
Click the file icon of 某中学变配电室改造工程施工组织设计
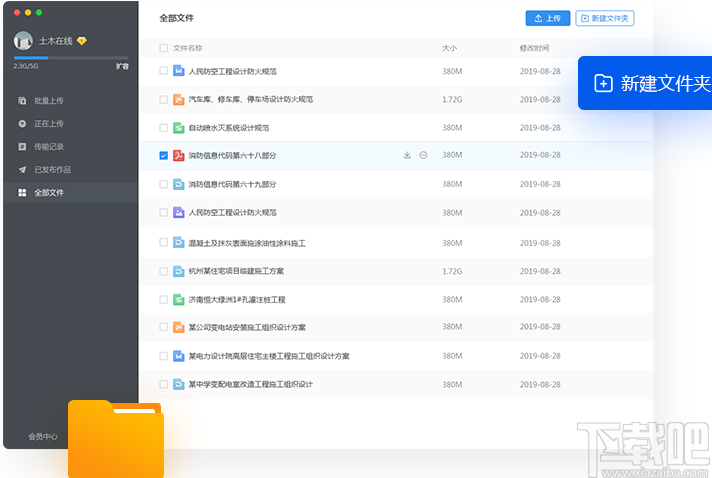pyautogui.click(x=178, y=384)
